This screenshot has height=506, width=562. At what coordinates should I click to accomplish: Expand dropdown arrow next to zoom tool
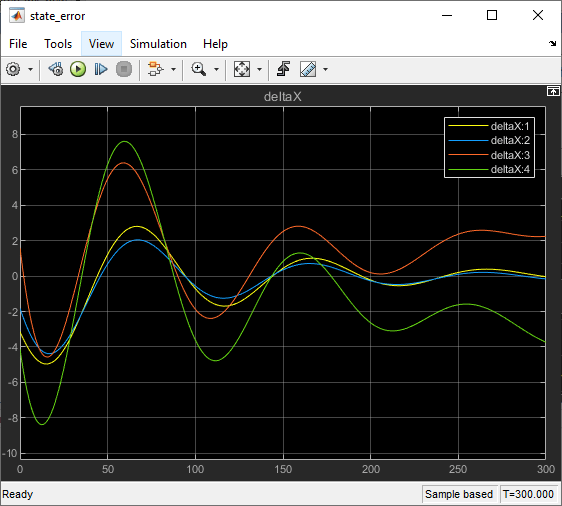click(x=216, y=70)
